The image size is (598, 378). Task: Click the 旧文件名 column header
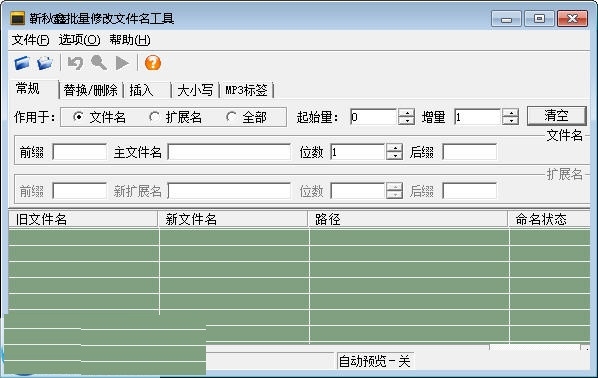pos(83,219)
